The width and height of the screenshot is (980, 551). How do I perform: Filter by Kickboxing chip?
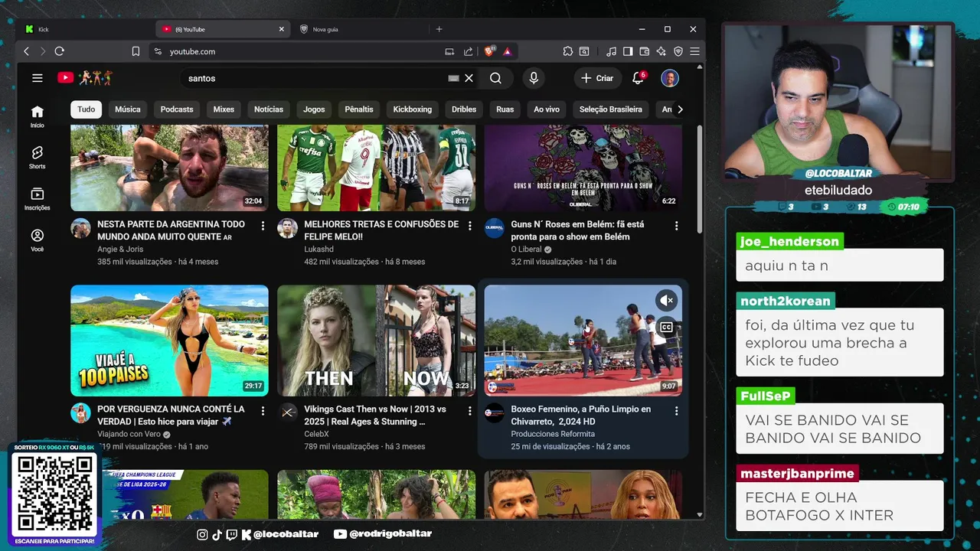click(x=413, y=109)
